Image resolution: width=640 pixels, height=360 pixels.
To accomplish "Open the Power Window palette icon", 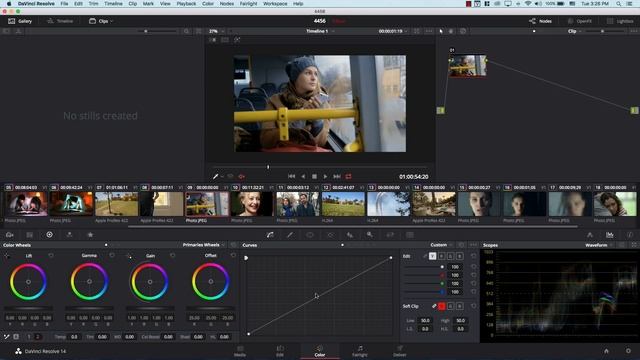I will (310, 235).
